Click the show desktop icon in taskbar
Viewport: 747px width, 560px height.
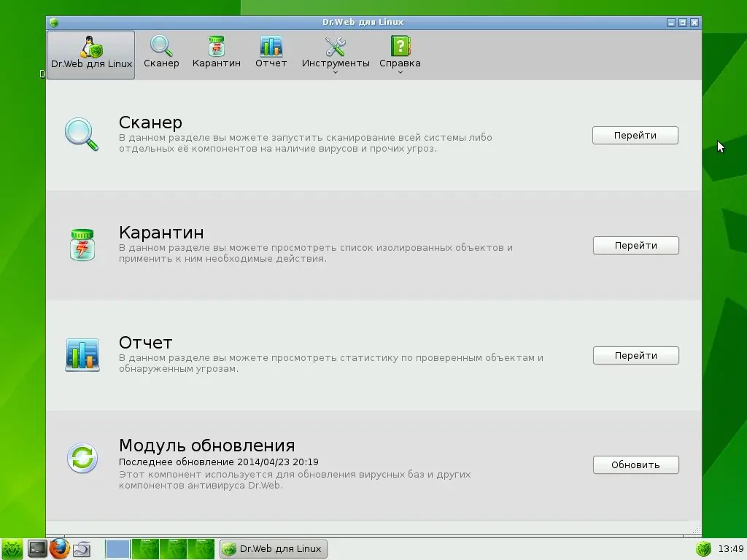(82, 549)
